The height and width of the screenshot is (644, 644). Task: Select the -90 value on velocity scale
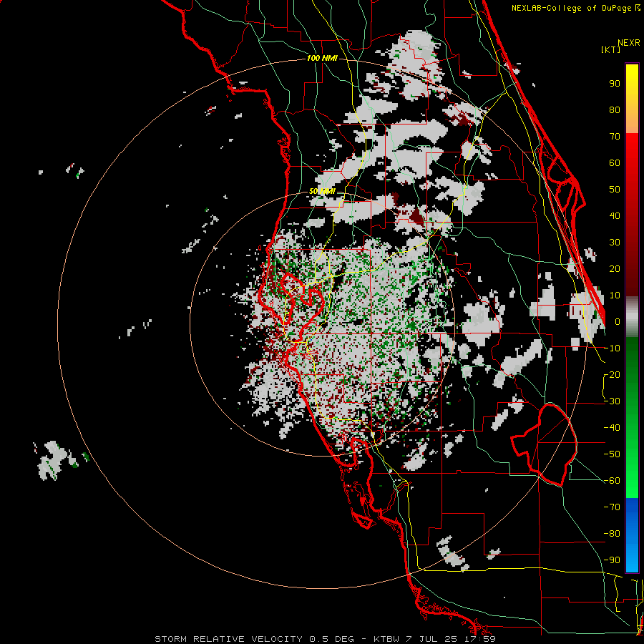pos(612,560)
